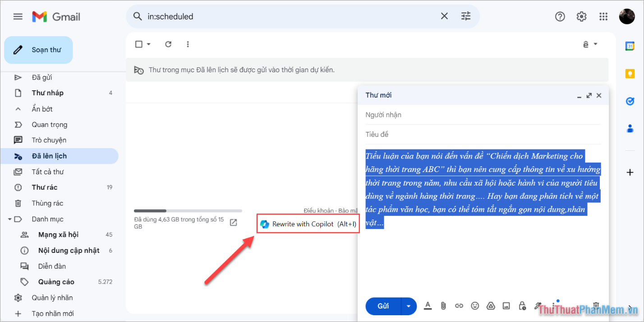Open Google Keep side panel
The image size is (644, 322).
(x=630, y=74)
